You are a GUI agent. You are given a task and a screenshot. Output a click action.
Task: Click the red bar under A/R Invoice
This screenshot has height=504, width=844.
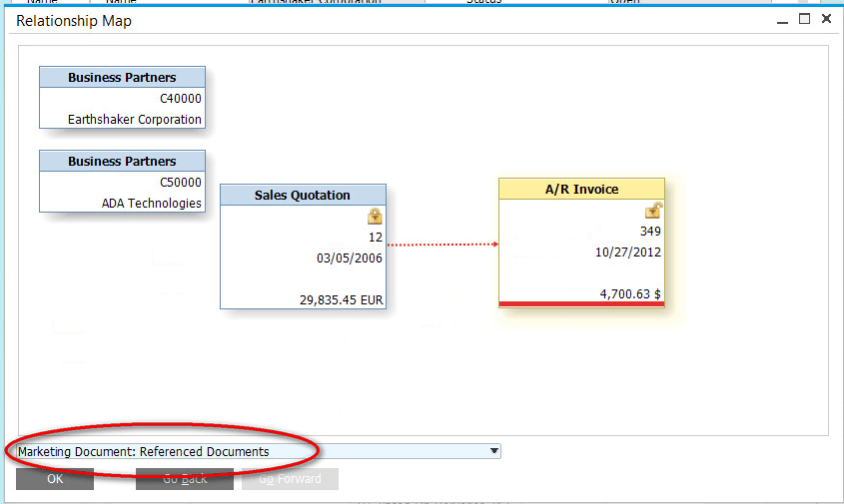(x=581, y=303)
